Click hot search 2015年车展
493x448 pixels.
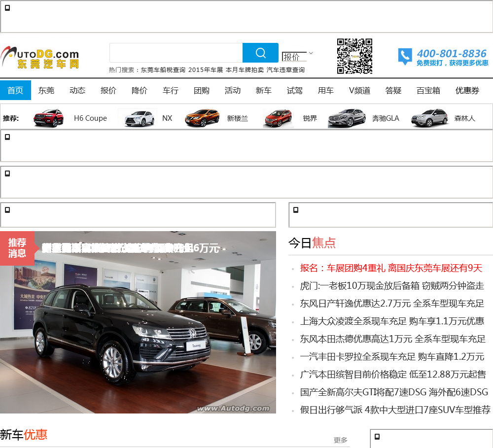tap(206, 70)
